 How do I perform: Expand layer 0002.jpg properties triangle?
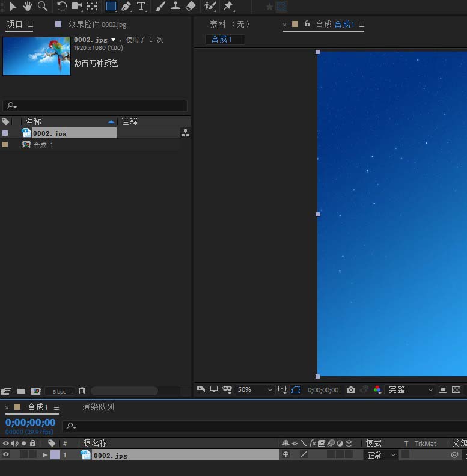point(45,455)
